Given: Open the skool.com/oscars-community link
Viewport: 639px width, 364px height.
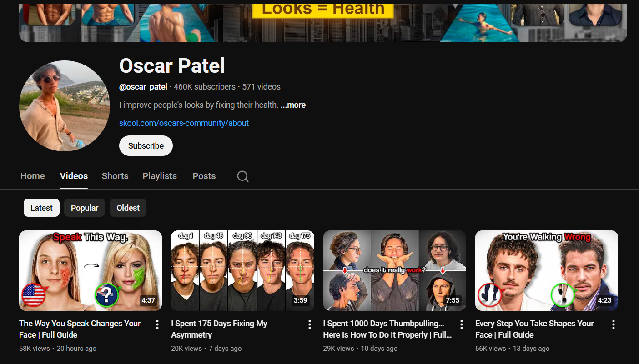Looking at the screenshot, I should 184,123.
